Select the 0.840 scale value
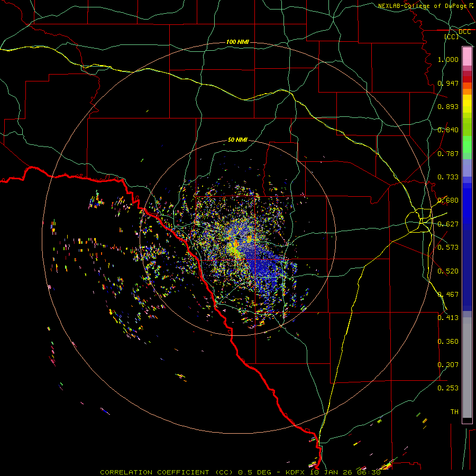476x476 pixels. click(448, 130)
